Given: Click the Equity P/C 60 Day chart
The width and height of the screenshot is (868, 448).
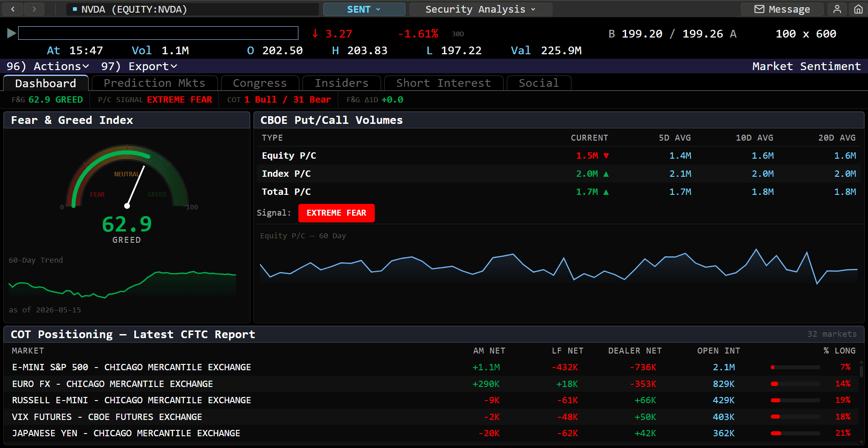Looking at the screenshot, I should 559,267.
